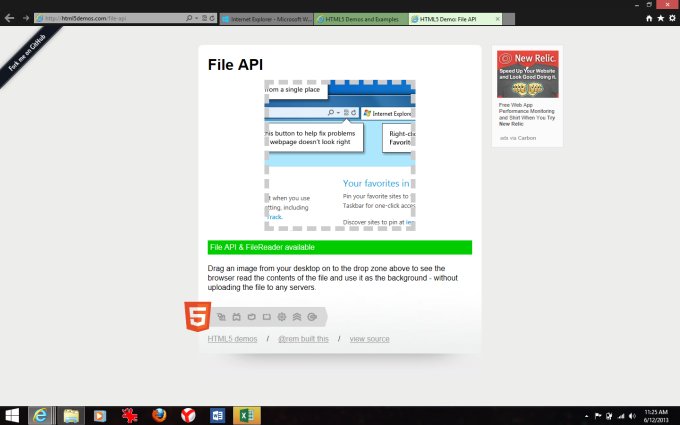Open the volume speaker tray icon
680x425 pixels.
tap(632, 416)
